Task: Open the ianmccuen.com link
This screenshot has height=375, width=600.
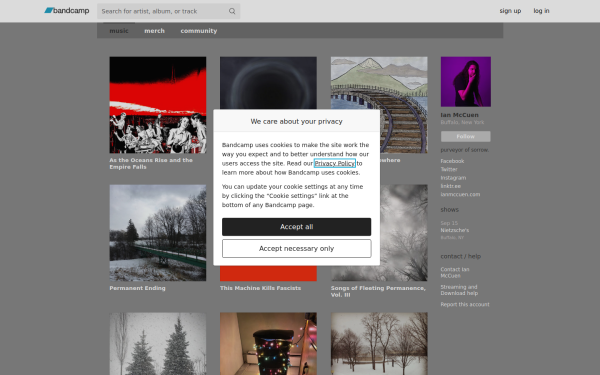Action: tap(460, 194)
